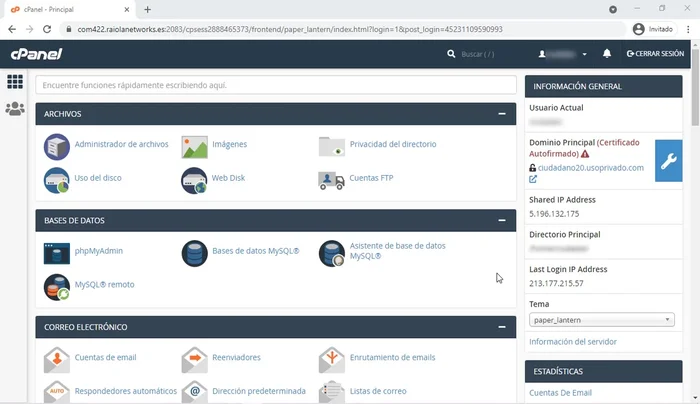
Task: Open user manager people icon in sidebar
Action: [15, 108]
